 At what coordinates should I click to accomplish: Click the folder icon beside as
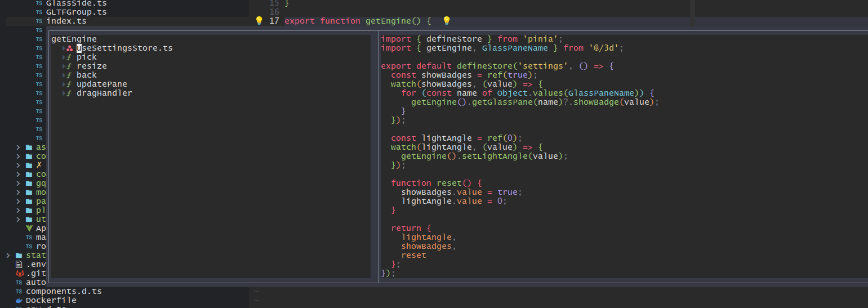pyautogui.click(x=29, y=147)
